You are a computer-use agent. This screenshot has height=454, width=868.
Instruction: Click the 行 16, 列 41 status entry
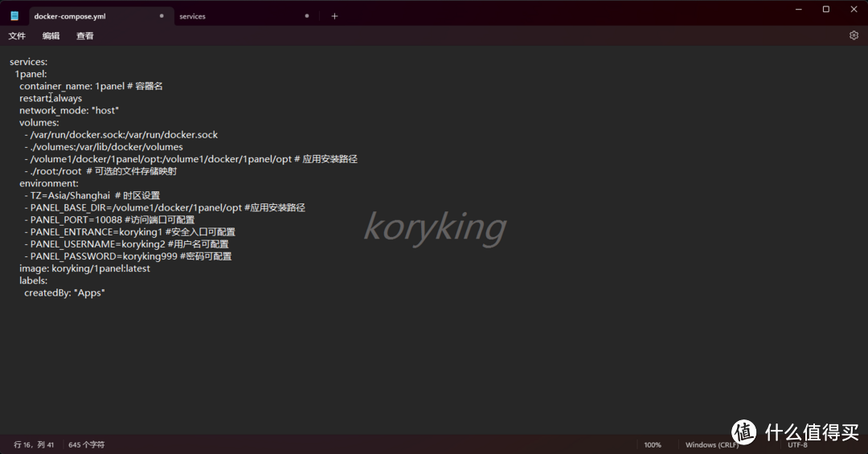coord(34,444)
